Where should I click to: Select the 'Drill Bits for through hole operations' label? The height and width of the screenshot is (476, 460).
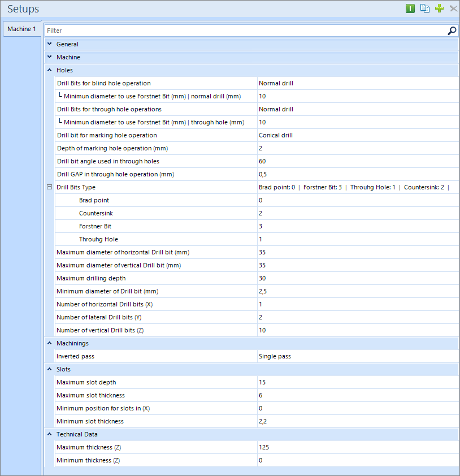(109, 109)
